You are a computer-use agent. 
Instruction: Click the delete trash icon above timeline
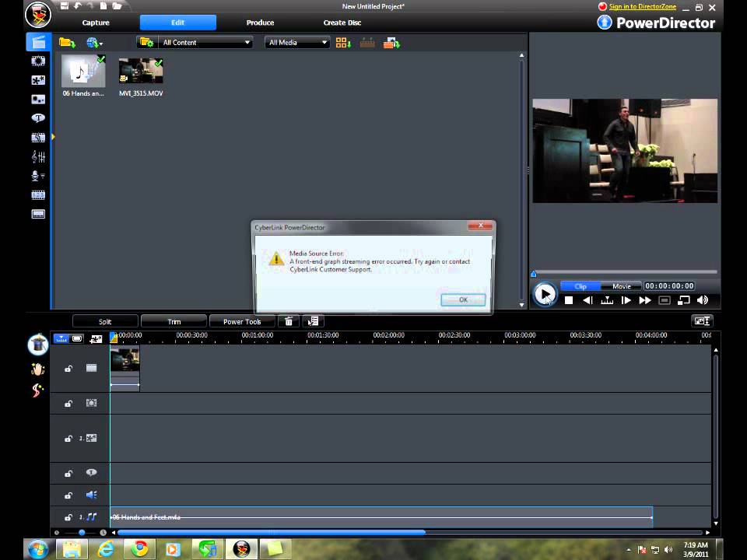289,321
